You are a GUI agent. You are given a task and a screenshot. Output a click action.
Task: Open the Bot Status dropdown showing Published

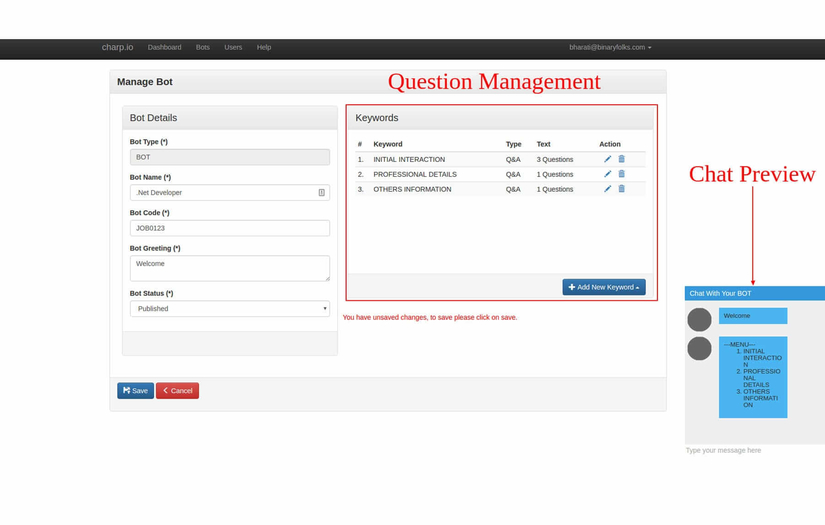[230, 309]
